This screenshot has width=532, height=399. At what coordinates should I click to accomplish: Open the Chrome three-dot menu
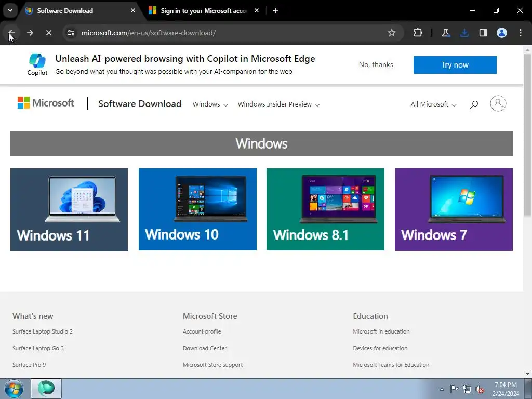521,33
